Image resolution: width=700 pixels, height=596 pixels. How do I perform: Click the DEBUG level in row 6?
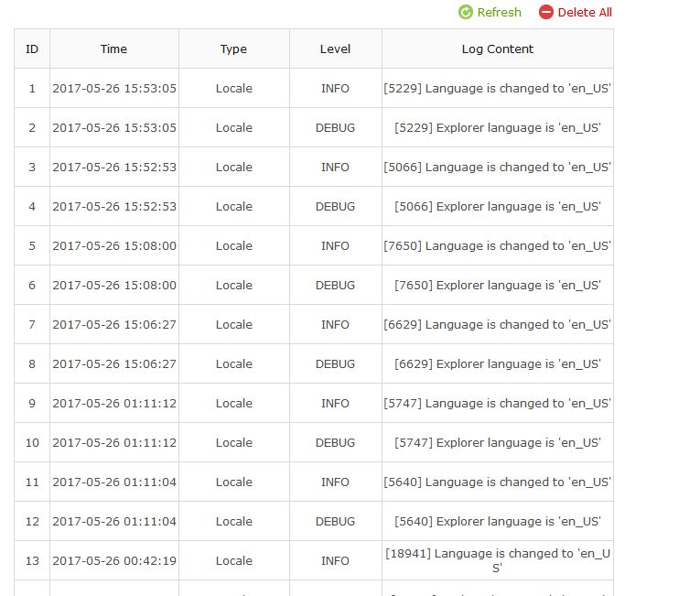(335, 286)
